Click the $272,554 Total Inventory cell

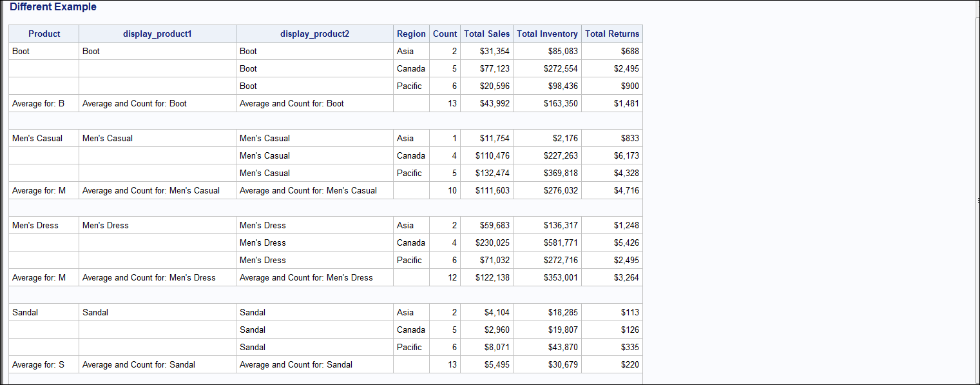(x=561, y=69)
